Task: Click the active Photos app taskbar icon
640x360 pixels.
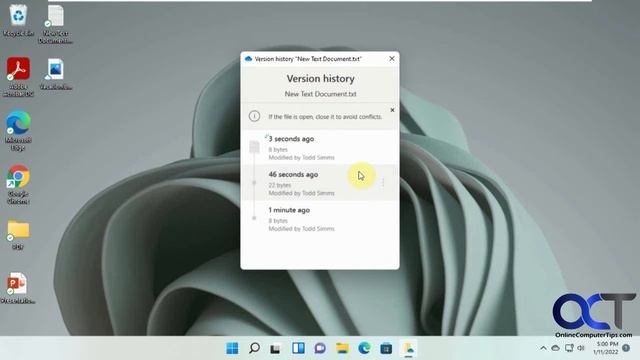Action: (408, 349)
